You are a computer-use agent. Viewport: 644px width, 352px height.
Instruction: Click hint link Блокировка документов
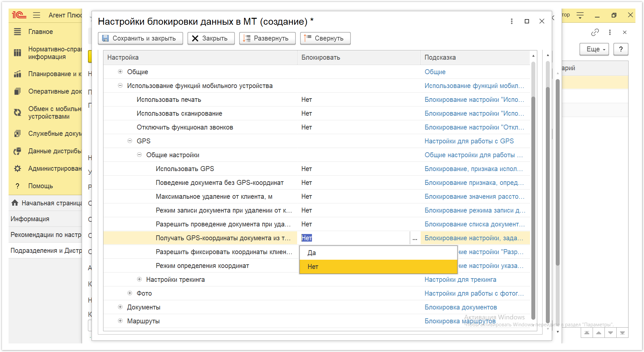click(x=461, y=307)
